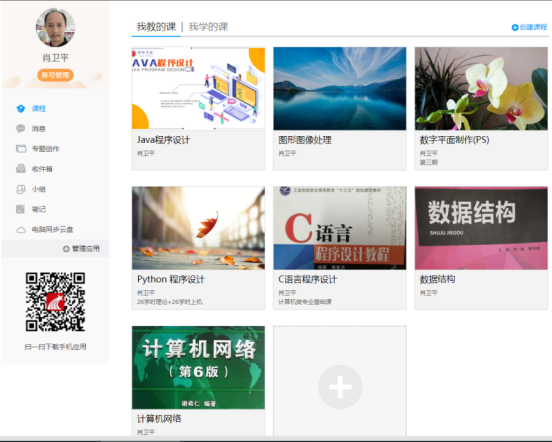Open the 数据结构 pink book cover image
552x442 pixels.
pos(481,228)
